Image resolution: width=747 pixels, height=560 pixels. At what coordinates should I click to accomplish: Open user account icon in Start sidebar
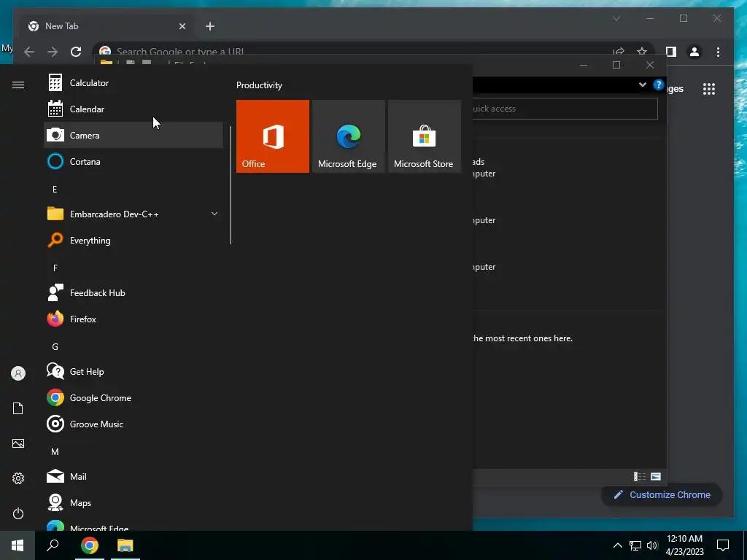coord(18,373)
